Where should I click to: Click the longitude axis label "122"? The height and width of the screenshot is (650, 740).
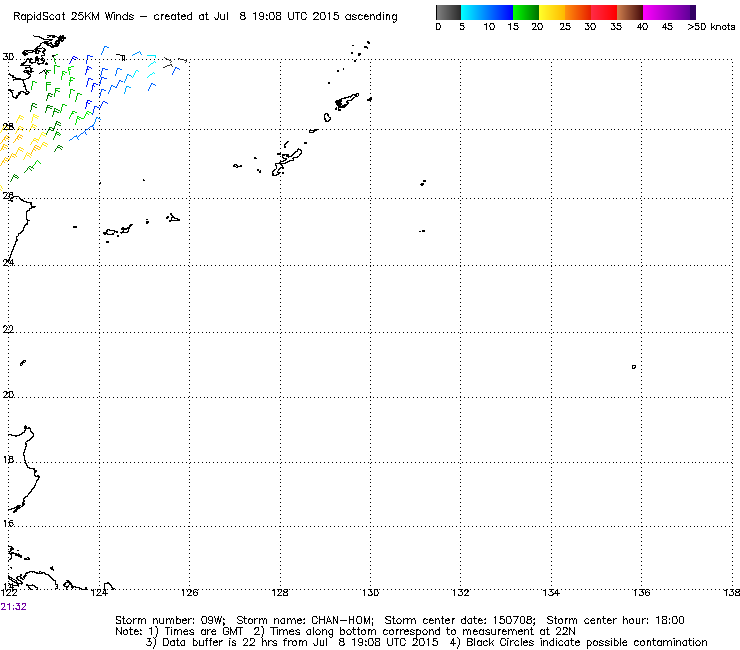(9, 593)
